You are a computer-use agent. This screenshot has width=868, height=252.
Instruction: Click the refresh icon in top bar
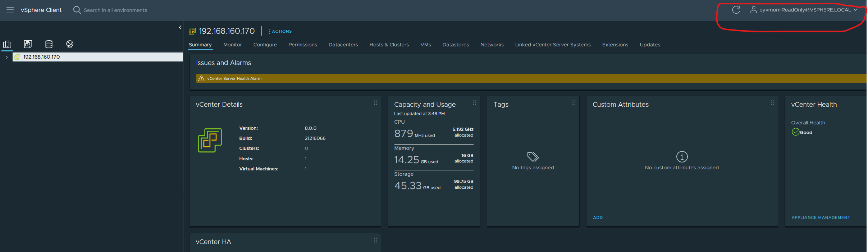(x=736, y=10)
